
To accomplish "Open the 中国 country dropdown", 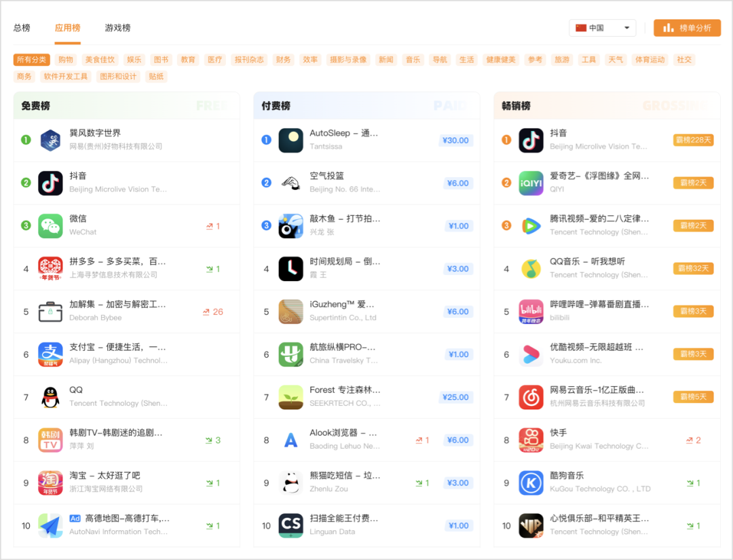I will 603,28.
